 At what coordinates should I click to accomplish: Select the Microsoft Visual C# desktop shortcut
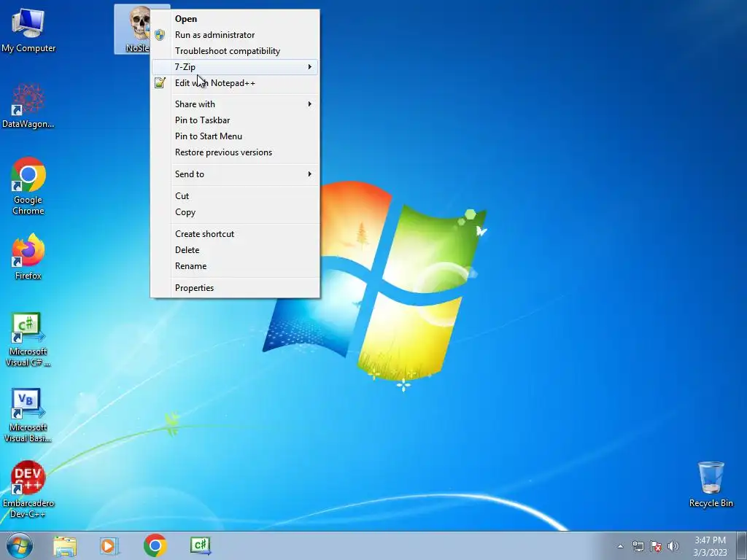pyautogui.click(x=28, y=340)
